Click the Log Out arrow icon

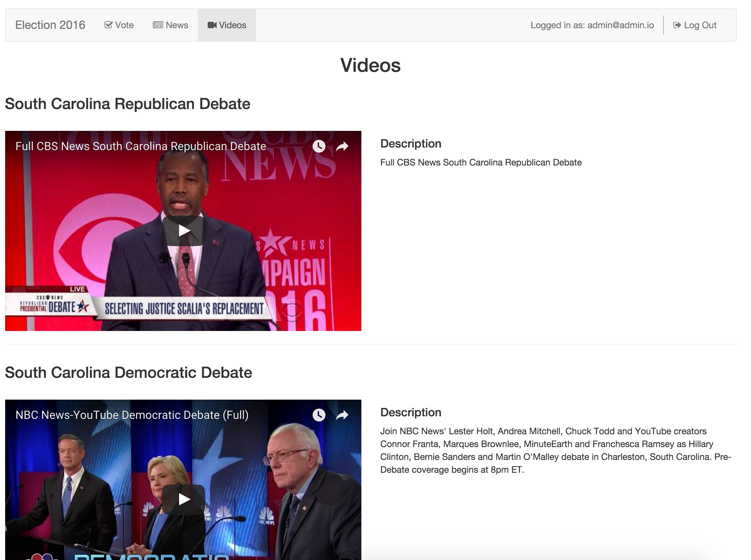[x=677, y=25]
